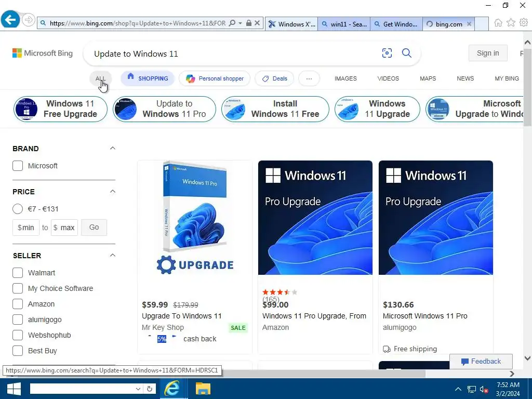This screenshot has width=532, height=399.
Task: Open Personal shopper
Action: [215, 78]
